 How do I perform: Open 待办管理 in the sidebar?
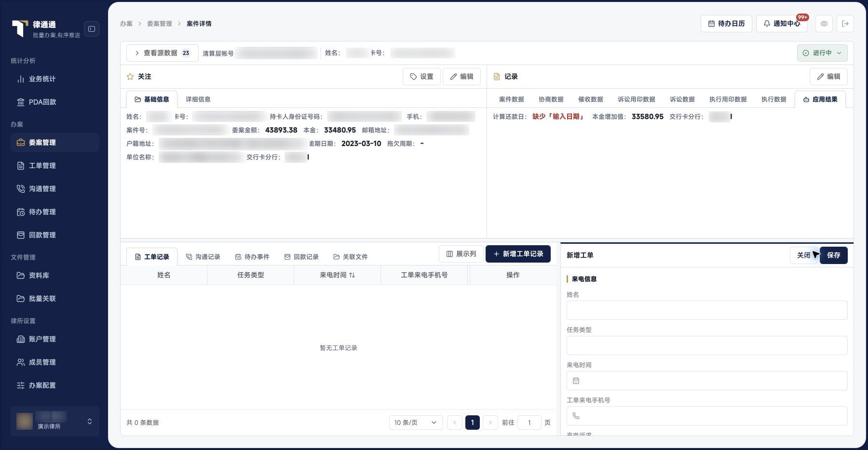[x=55, y=212]
